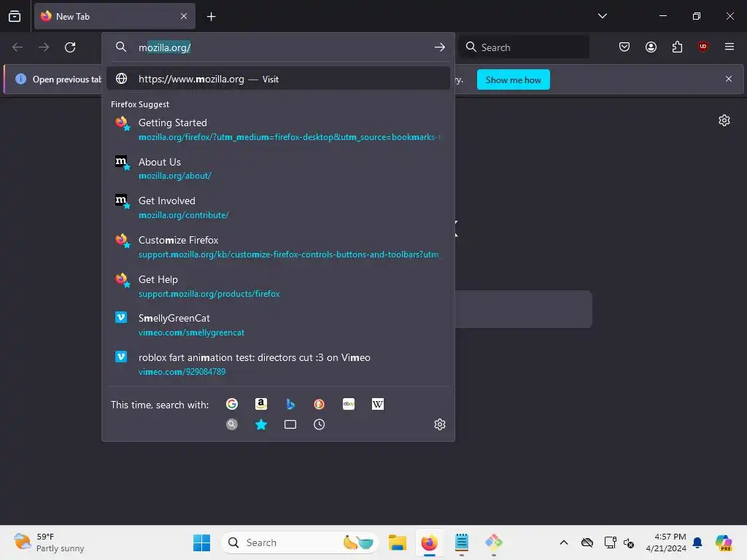
Task: Expand the list all tabs chevron
Action: coord(602,16)
